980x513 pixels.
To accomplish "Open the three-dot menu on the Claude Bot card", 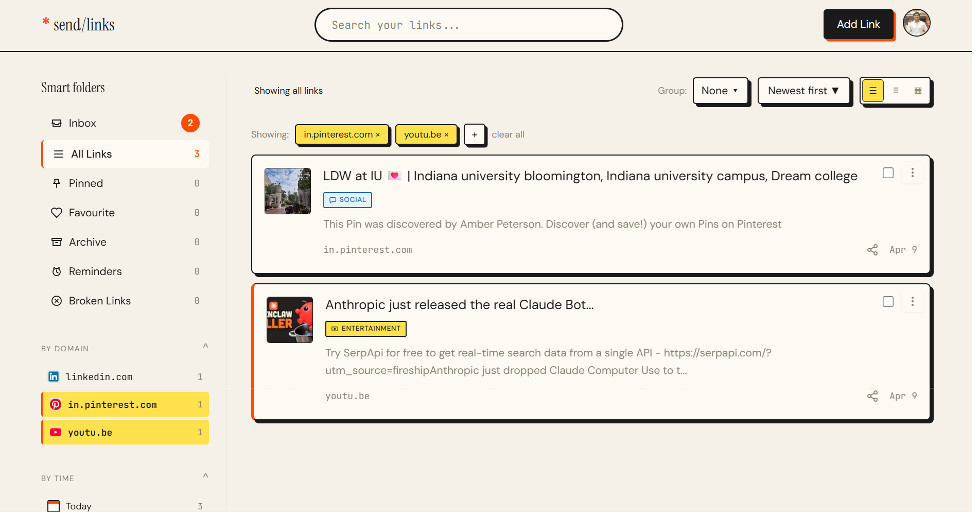I will click(x=912, y=301).
